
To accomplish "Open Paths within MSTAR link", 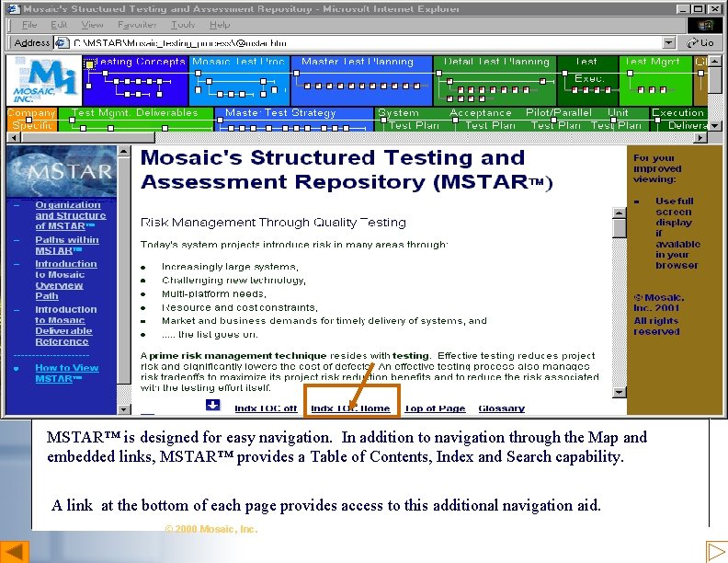I will [x=67, y=245].
